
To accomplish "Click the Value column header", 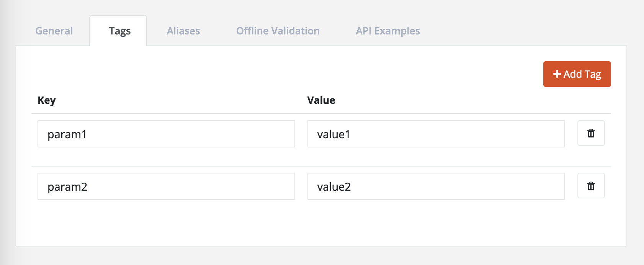I will [x=321, y=100].
